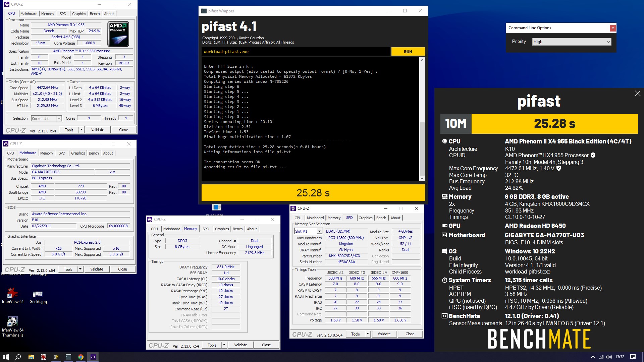
Task: Switch to CPU-Z taskbar icon
Action: [x=93, y=357]
